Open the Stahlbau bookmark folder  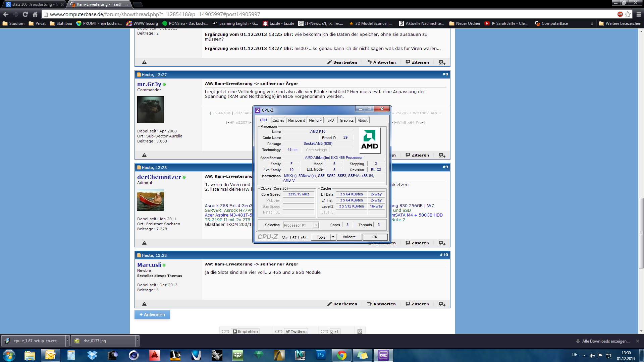coord(61,23)
